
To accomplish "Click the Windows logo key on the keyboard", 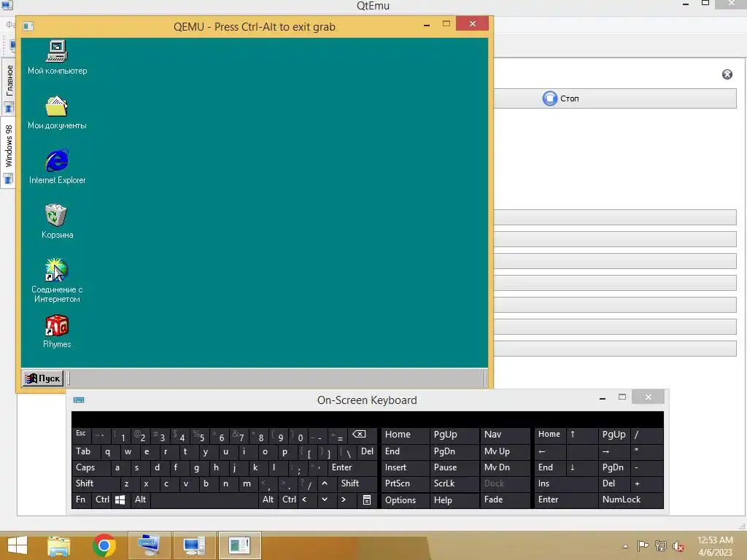I will (x=120, y=499).
